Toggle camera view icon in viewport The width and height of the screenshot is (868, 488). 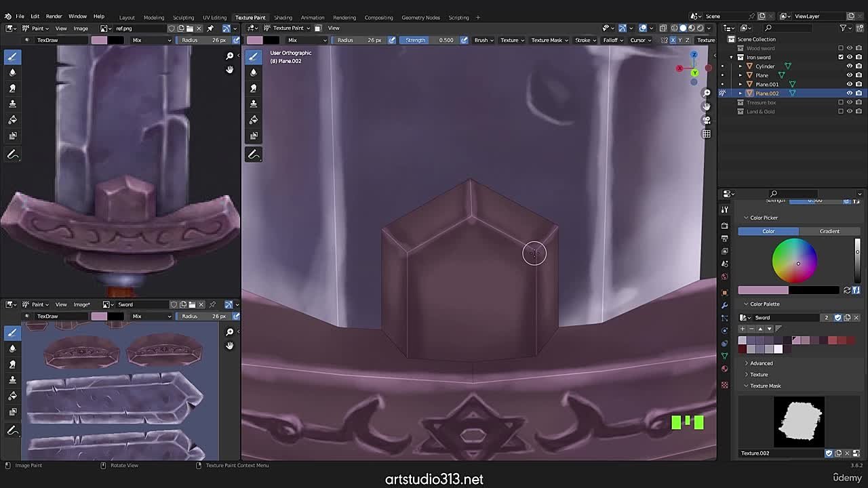707,120
